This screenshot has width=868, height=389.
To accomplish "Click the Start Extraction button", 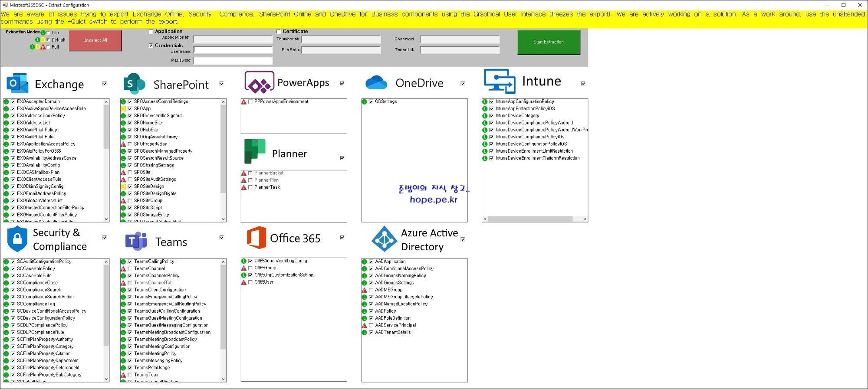I will coord(549,42).
